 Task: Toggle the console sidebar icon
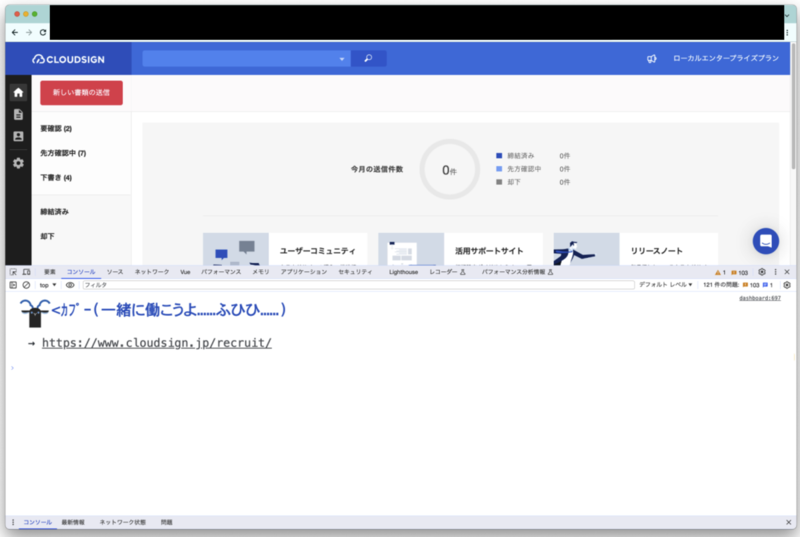pos(13,285)
